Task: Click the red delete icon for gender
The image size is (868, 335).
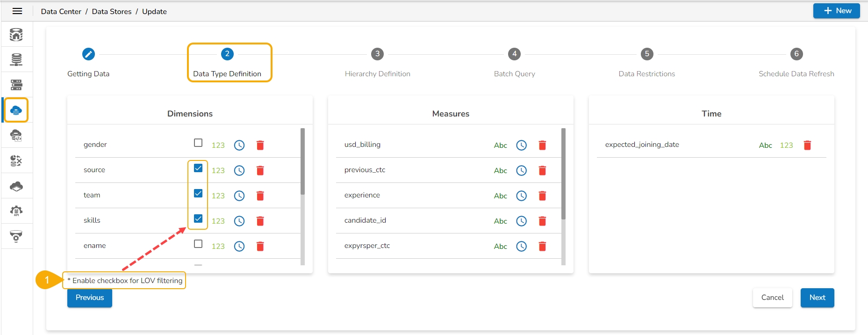Action: coord(260,145)
